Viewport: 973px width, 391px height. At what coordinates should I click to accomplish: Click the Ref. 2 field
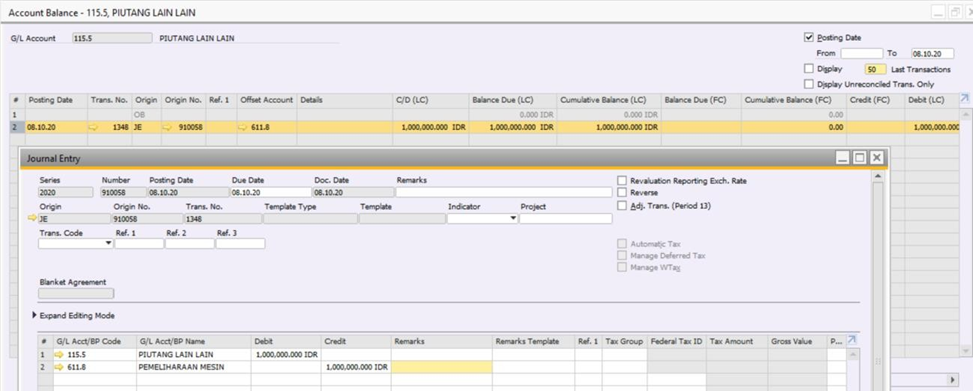[190, 243]
